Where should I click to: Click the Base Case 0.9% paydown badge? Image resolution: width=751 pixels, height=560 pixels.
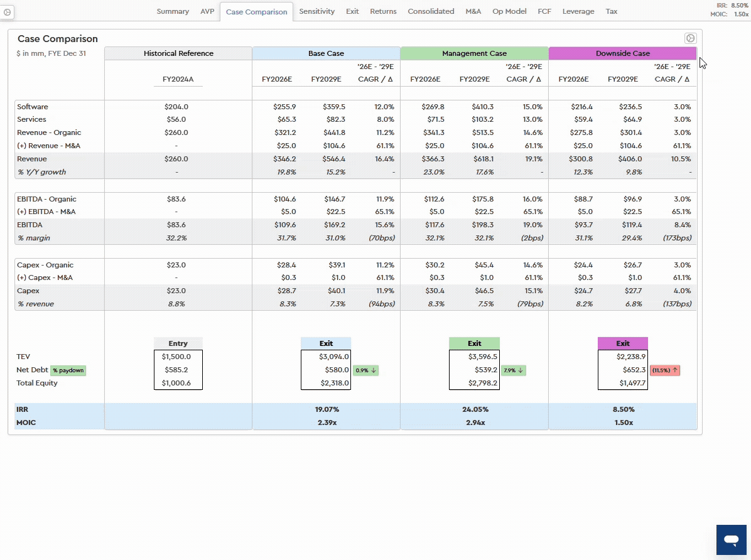coord(365,370)
